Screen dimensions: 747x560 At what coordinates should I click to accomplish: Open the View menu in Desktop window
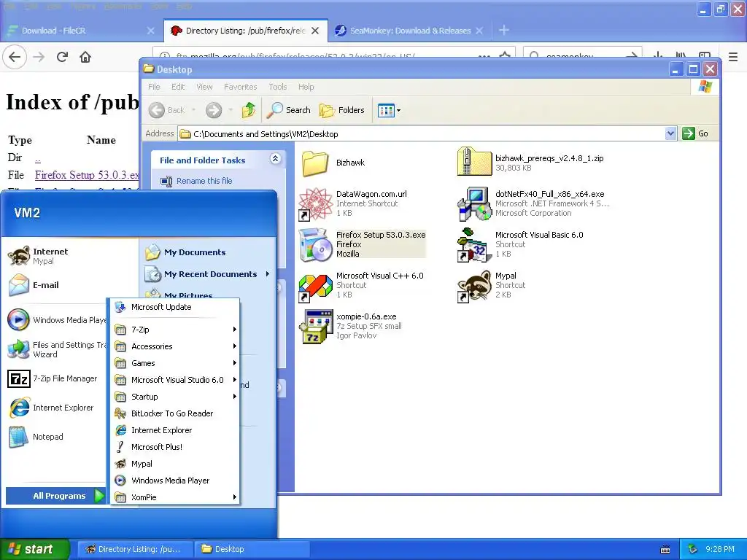(x=204, y=87)
